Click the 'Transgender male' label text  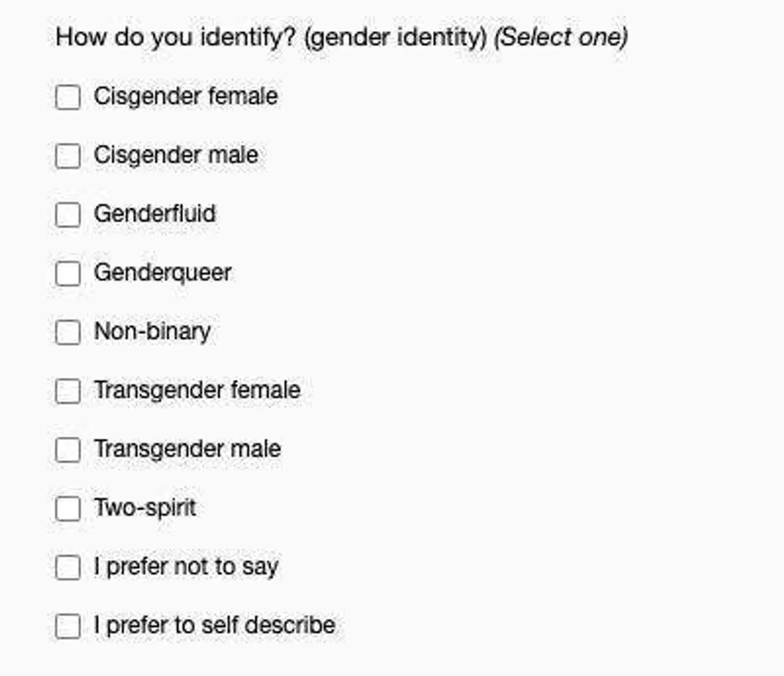point(188,449)
